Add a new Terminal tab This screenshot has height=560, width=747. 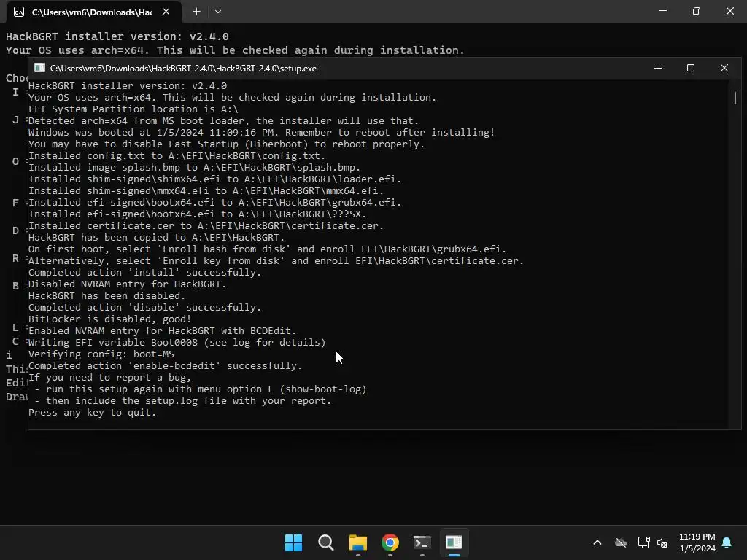tap(196, 12)
